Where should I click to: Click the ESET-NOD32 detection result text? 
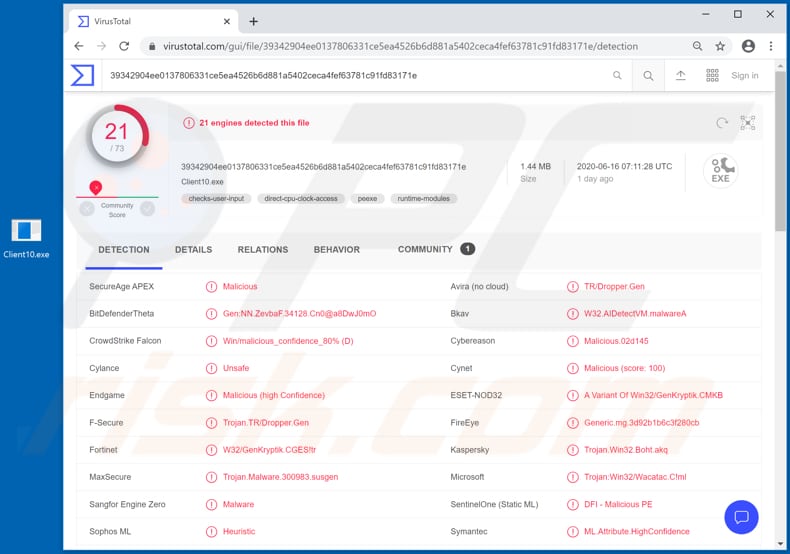(x=653, y=395)
